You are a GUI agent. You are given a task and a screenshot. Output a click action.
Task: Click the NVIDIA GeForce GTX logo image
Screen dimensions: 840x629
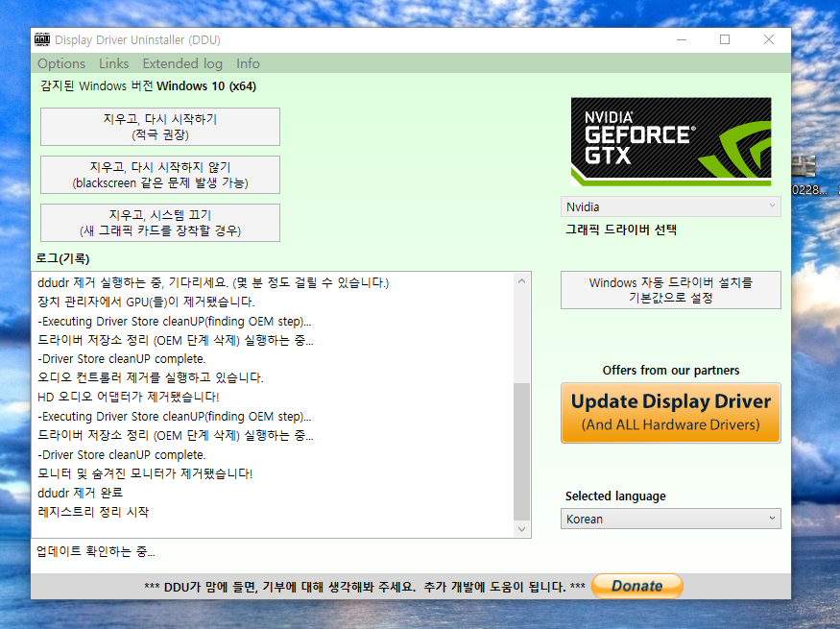coord(671,141)
